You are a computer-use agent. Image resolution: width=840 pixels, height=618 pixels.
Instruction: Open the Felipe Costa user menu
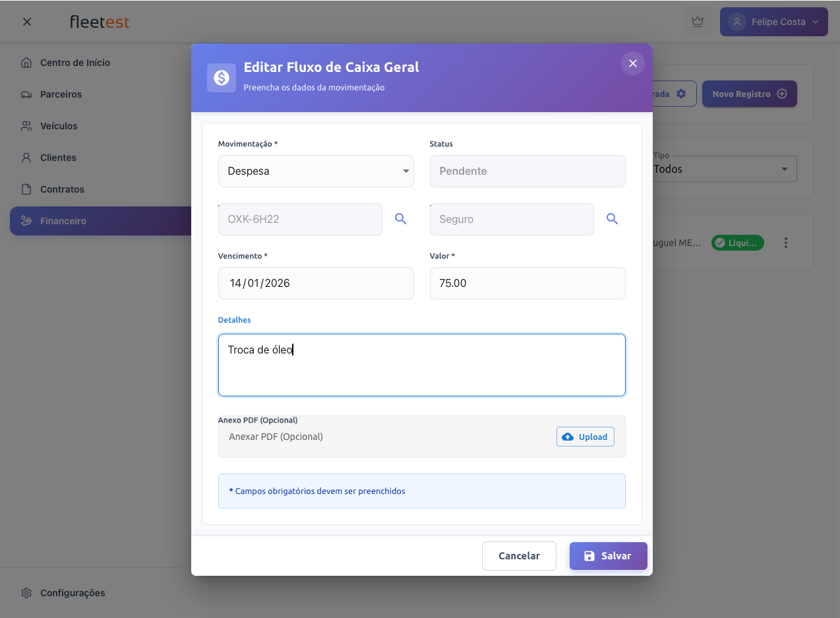(x=773, y=22)
